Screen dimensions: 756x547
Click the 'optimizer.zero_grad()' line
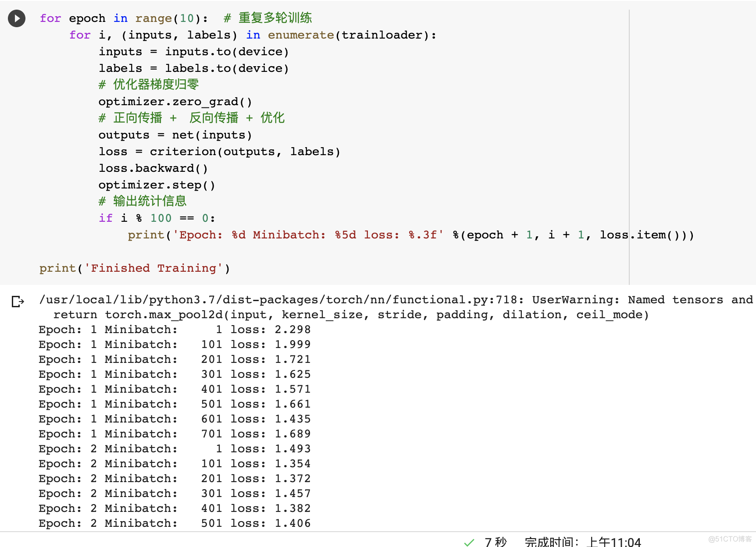pos(175,102)
